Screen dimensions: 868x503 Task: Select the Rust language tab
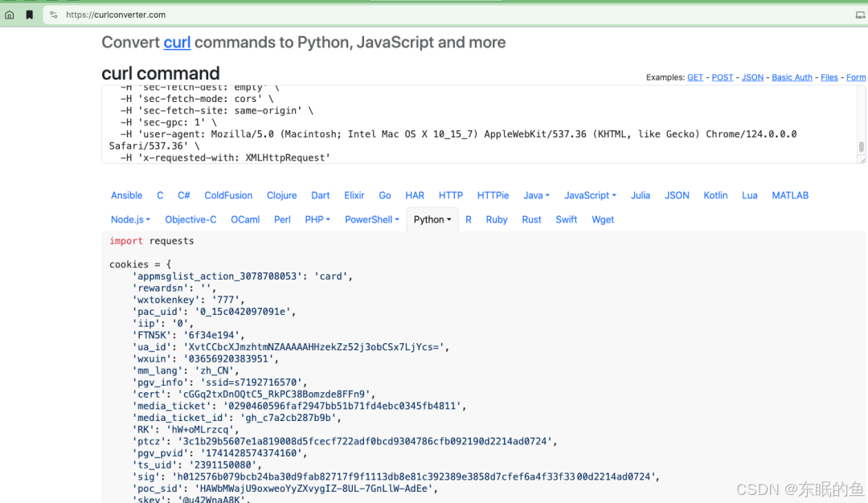click(x=531, y=219)
